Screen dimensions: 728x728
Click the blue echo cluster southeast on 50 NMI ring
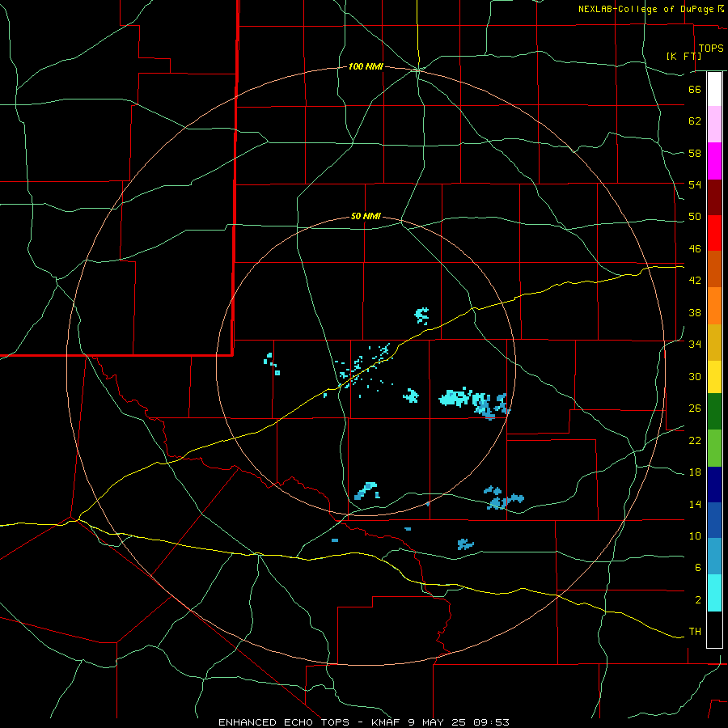[x=503, y=497]
